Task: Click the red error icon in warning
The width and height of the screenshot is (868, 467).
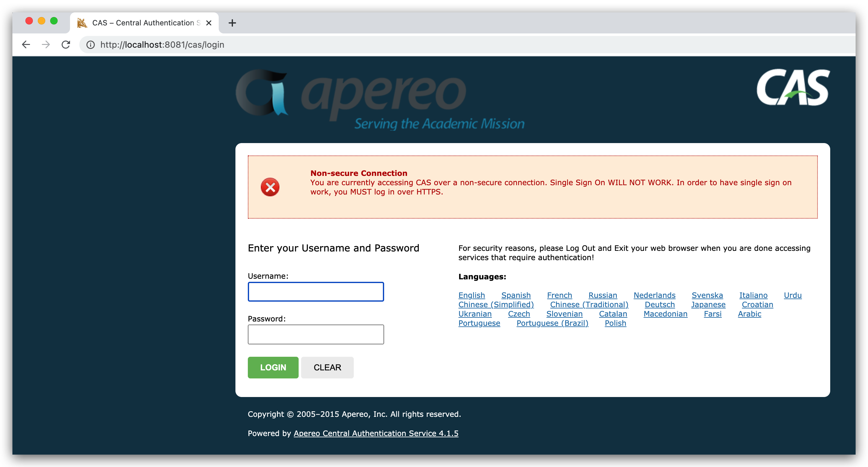Action: coord(270,187)
